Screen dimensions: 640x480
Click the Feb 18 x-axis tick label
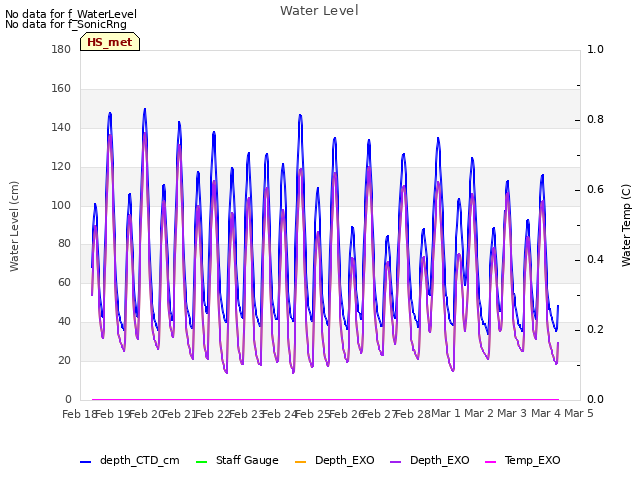(78, 414)
